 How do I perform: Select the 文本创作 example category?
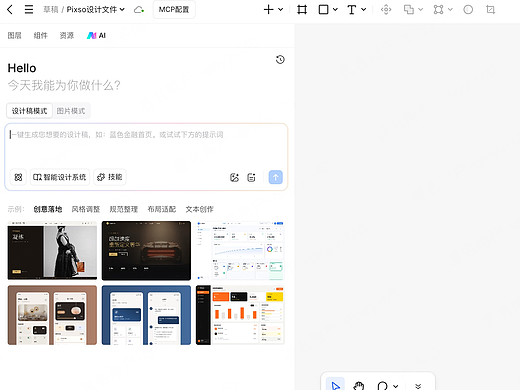pos(199,209)
